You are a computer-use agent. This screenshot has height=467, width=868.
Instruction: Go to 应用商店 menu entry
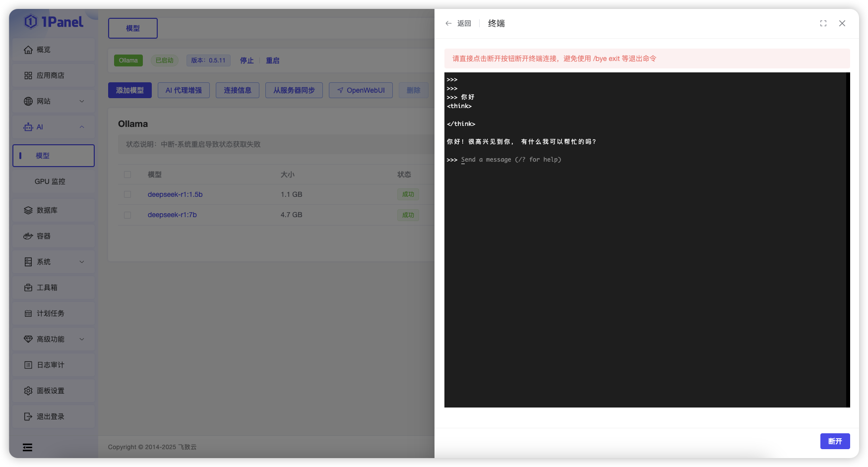tap(54, 75)
